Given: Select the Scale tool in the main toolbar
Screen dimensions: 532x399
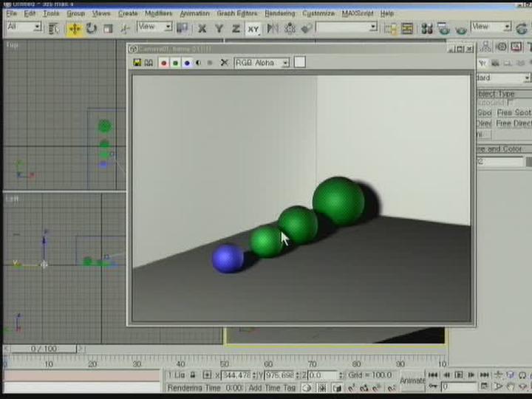Looking at the screenshot, I should (108, 29).
